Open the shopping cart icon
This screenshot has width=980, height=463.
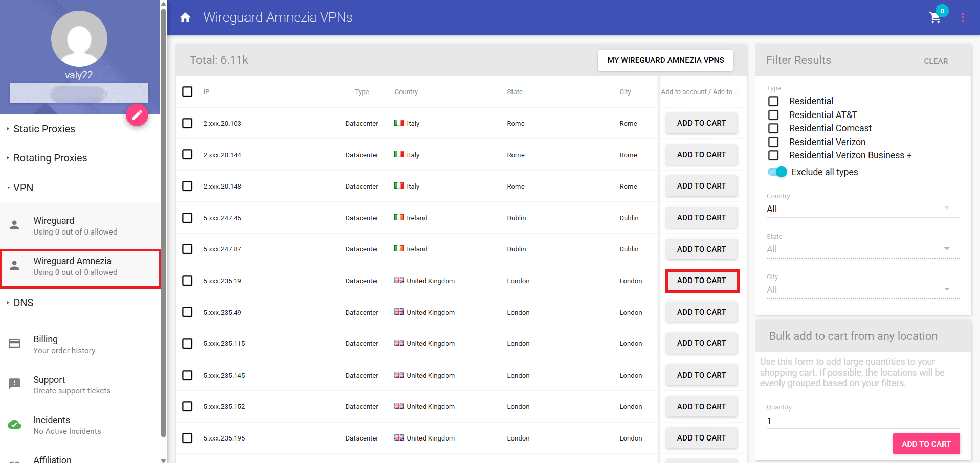pos(936,18)
